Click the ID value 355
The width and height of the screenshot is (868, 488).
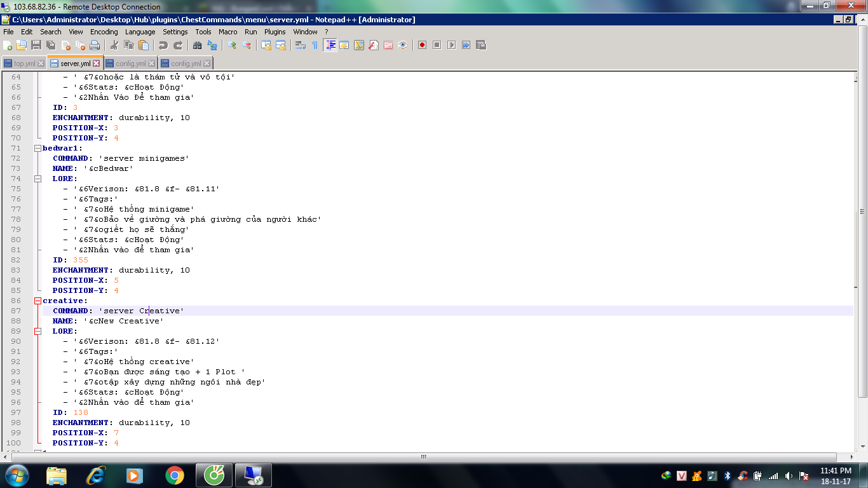click(81, 260)
